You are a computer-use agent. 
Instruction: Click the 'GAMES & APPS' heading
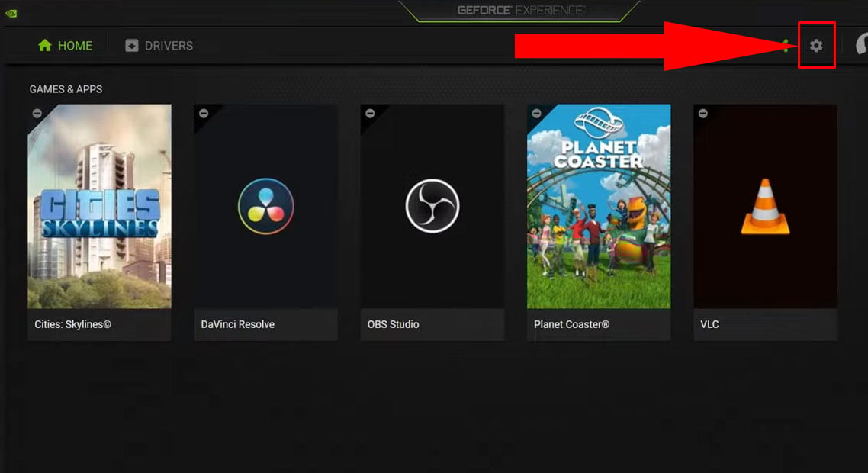pos(66,89)
